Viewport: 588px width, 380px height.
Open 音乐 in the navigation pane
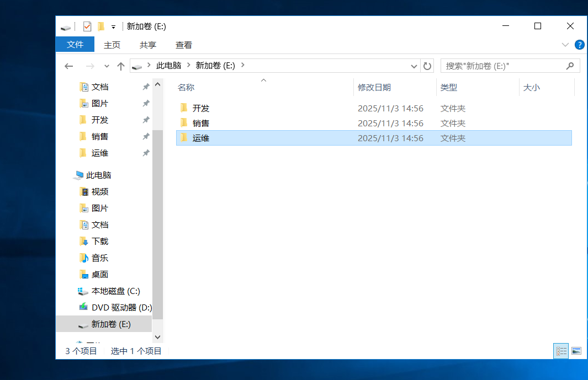pyautogui.click(x=100, y=258)
